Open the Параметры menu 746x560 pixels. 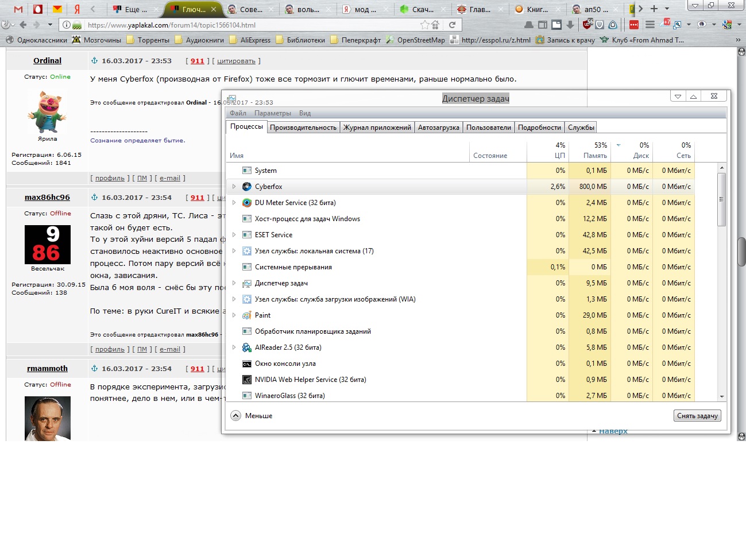coord(273,113)
